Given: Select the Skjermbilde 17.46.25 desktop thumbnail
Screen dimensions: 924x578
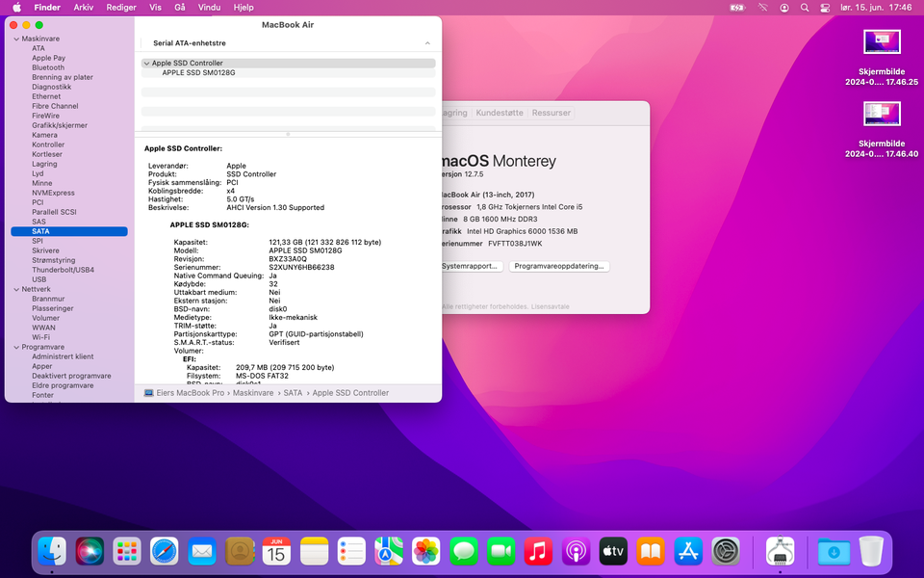Looking at the screenshot, I should tap(882, 42).
